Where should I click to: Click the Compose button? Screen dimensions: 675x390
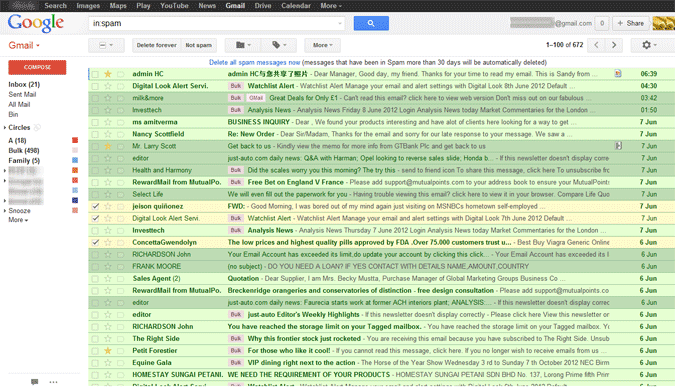click(x=37, y=67)
